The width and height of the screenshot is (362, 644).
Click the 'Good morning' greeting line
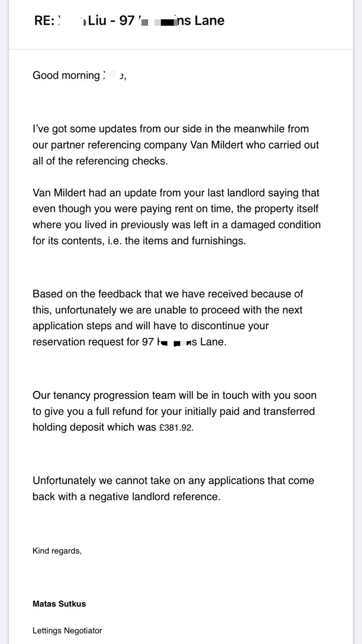click(x=66, y=75)
